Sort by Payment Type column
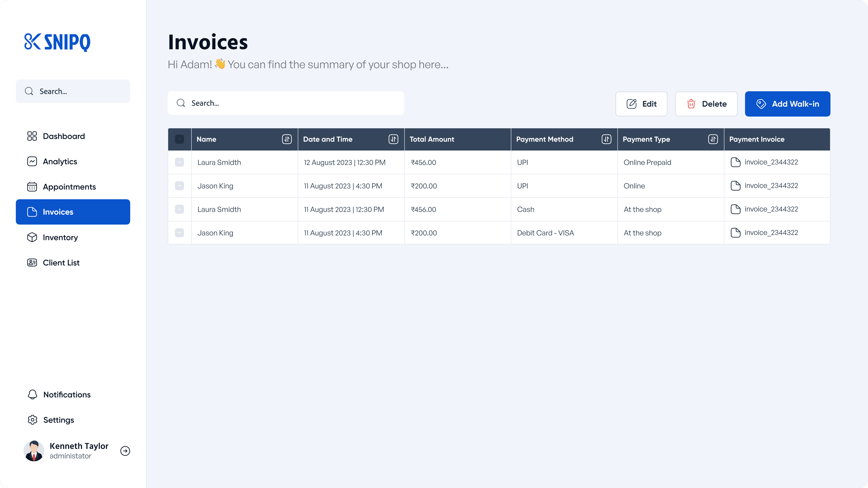 point(713,139)
